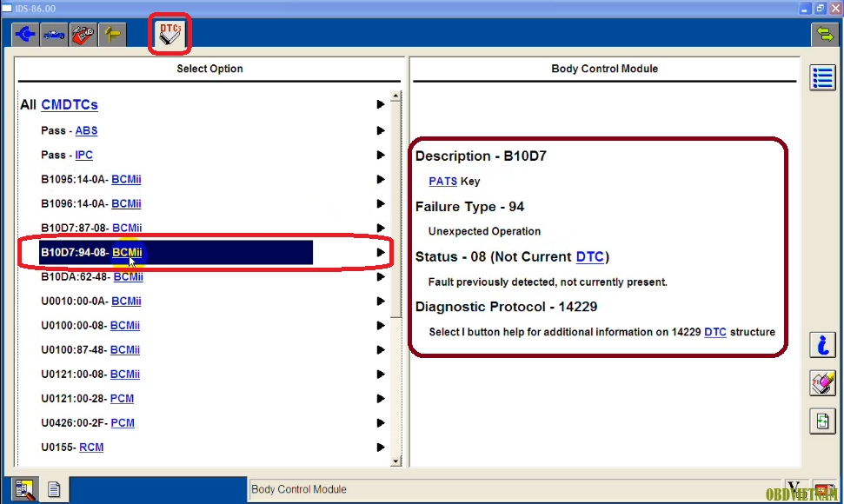Expand the U0155 RCM row arrow
This screenshot has width=844, height=504.
[x=381, y=448]
